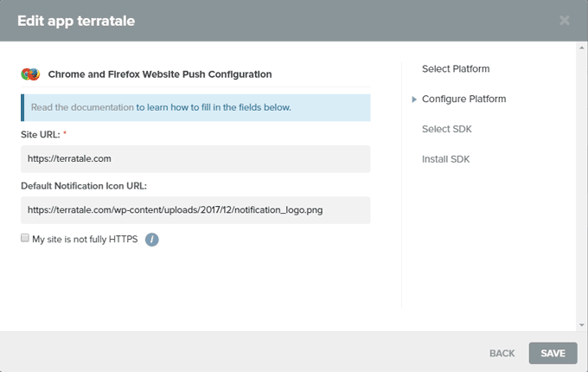
Task: Open the 'Read the documentation' link
Action: [82, 107]
